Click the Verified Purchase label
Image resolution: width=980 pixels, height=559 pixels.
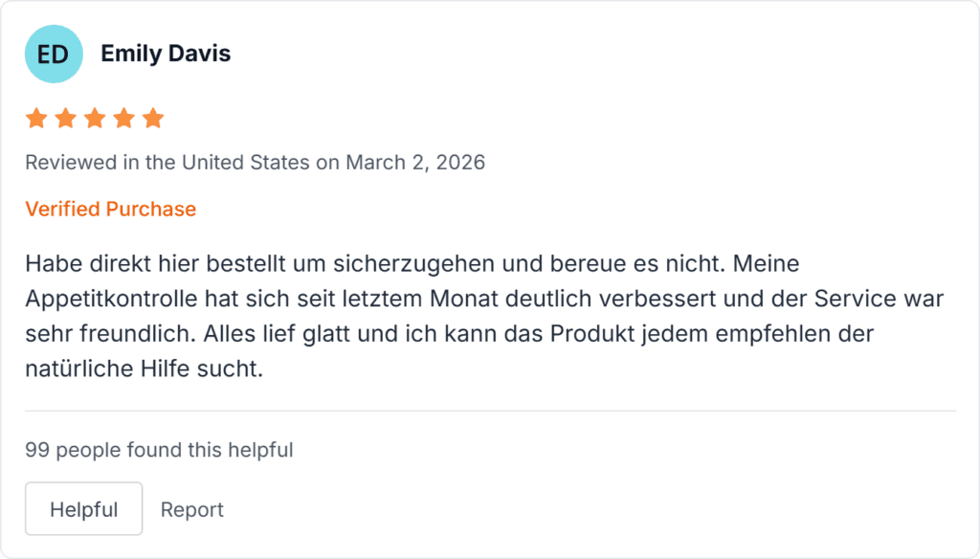coord(110,209)
